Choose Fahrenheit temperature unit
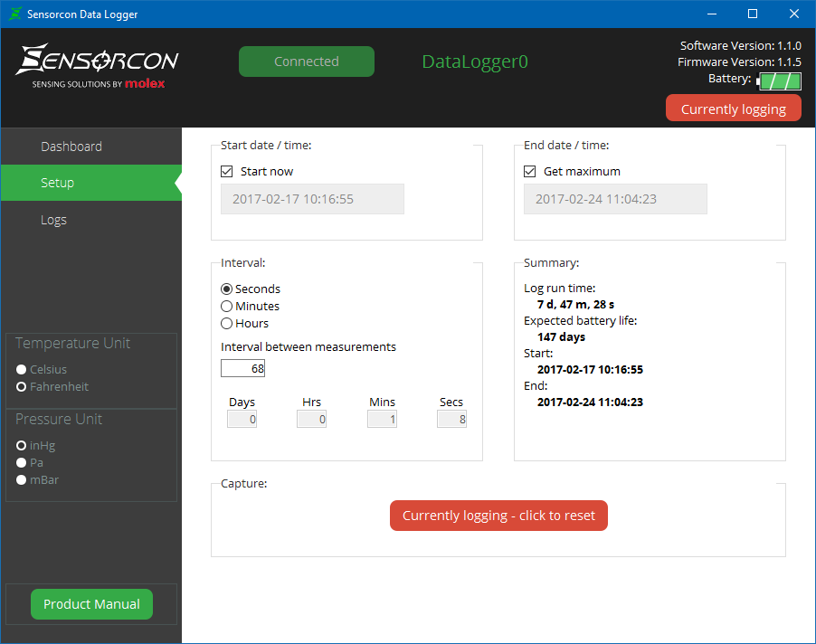 22,387
